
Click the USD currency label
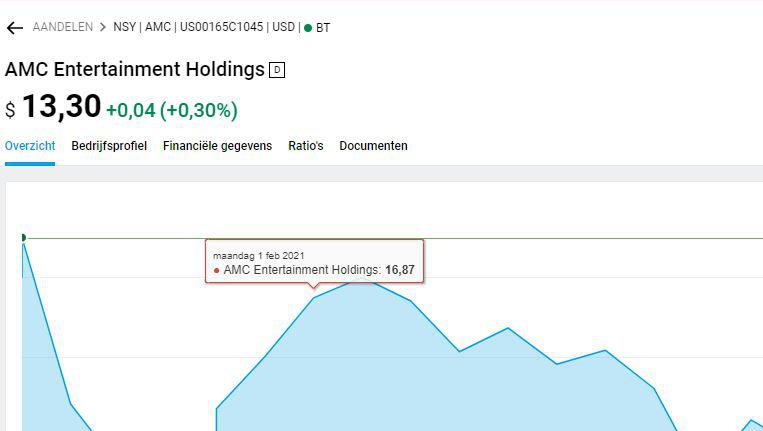284,28
